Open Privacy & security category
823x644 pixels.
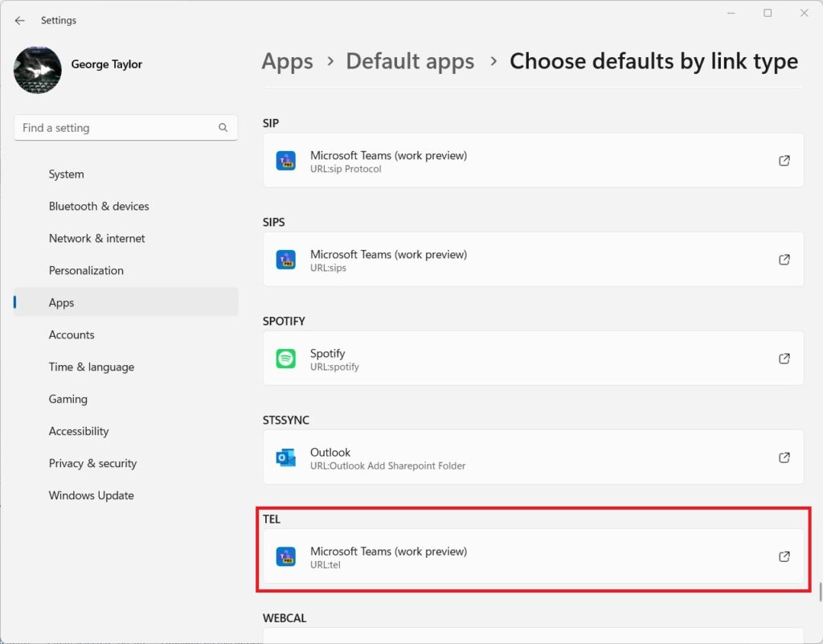[125, 463]
